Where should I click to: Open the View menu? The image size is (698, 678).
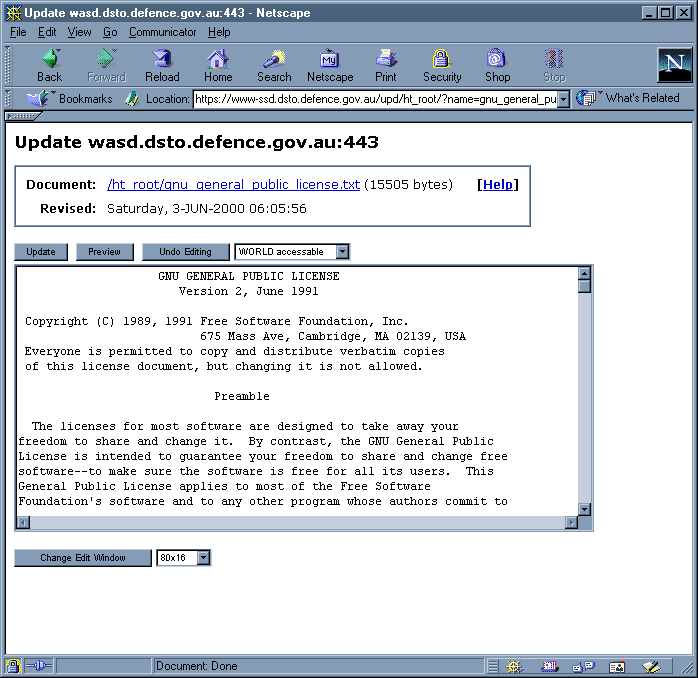79,32
